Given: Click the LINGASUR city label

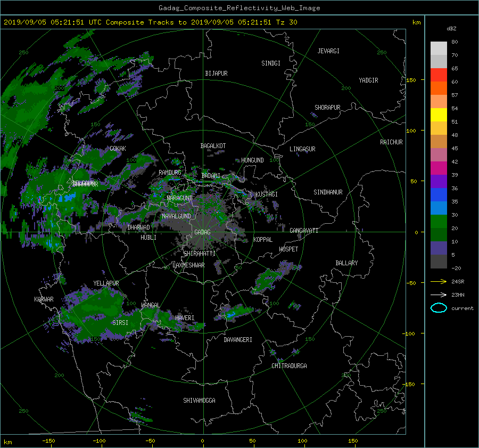Looking at the screenshot, I should [x=302, y=149].
